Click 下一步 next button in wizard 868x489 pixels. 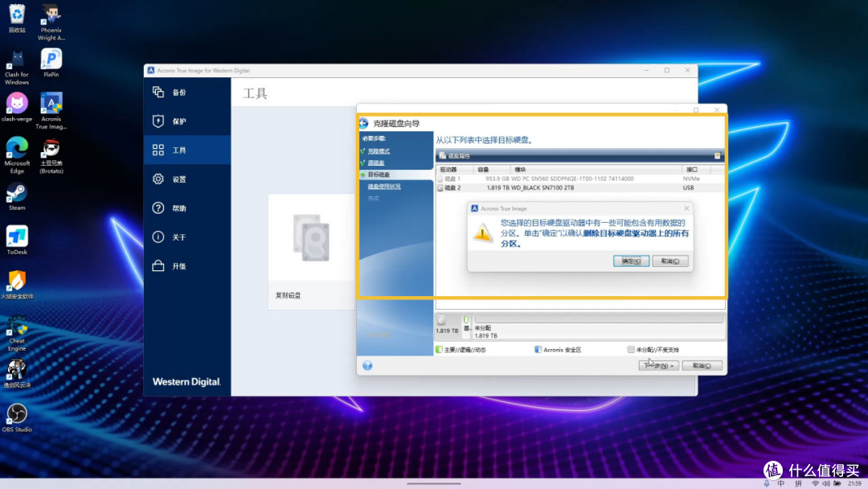click(x=657, y=365)
